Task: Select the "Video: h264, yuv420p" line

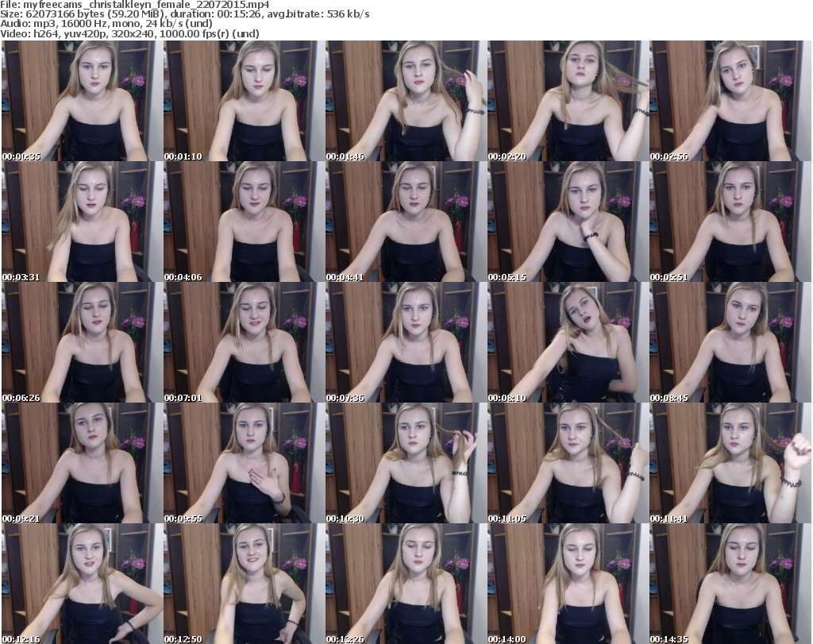Action: click(129, 33)
